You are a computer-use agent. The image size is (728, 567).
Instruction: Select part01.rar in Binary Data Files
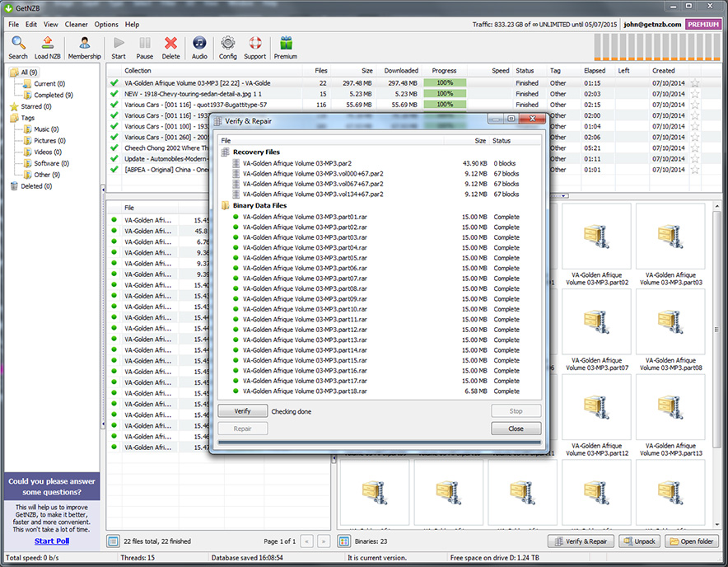305,217
